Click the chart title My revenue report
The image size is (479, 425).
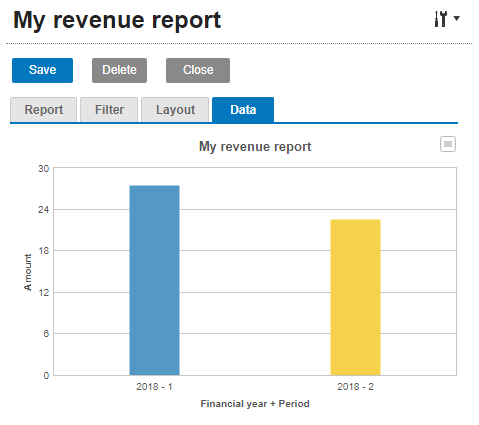(x=255, y=147)
